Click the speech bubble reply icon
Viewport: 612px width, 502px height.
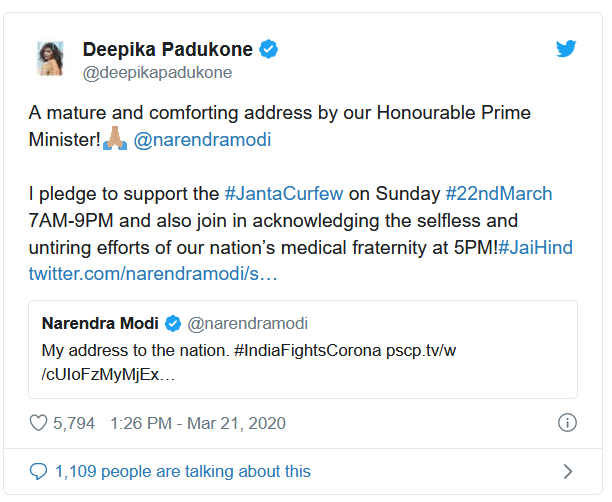39,471
